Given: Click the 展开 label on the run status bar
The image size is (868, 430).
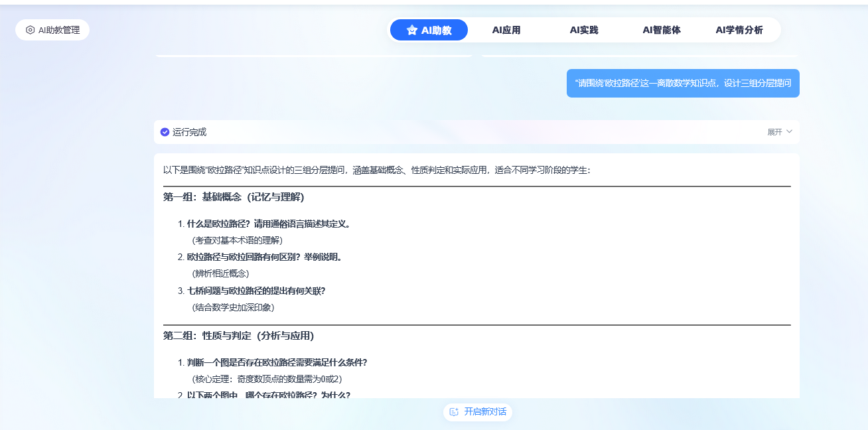Looking at the screenshot, I should [774, 132].
